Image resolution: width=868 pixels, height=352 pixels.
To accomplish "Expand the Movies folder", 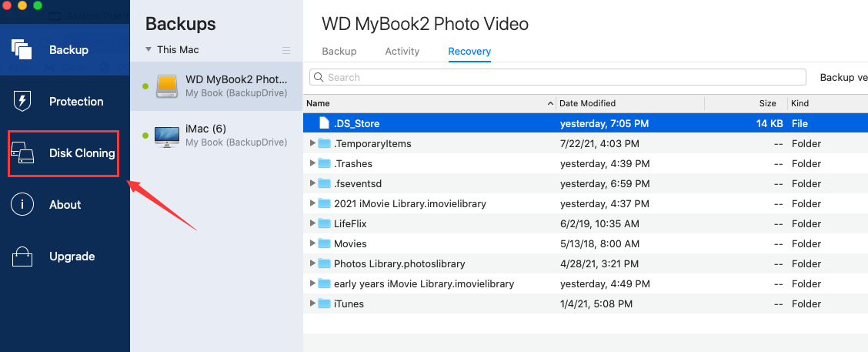I will (x=312, y=243).
